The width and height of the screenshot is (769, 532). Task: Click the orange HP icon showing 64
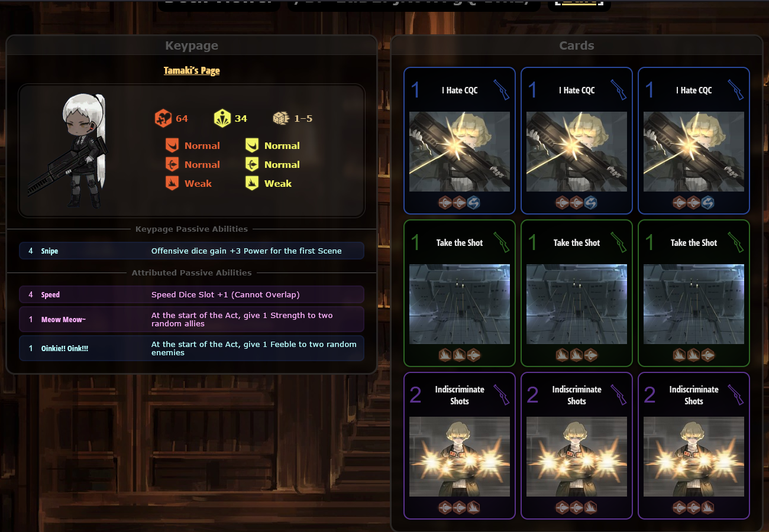(x=163, y=118)
